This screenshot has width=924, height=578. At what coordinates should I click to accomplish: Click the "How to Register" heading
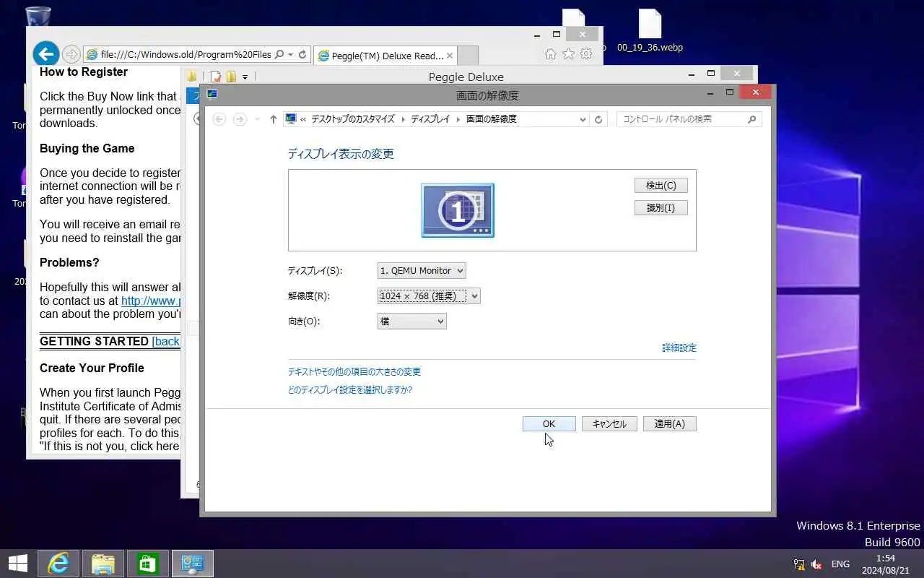click(x=84, y=72)
